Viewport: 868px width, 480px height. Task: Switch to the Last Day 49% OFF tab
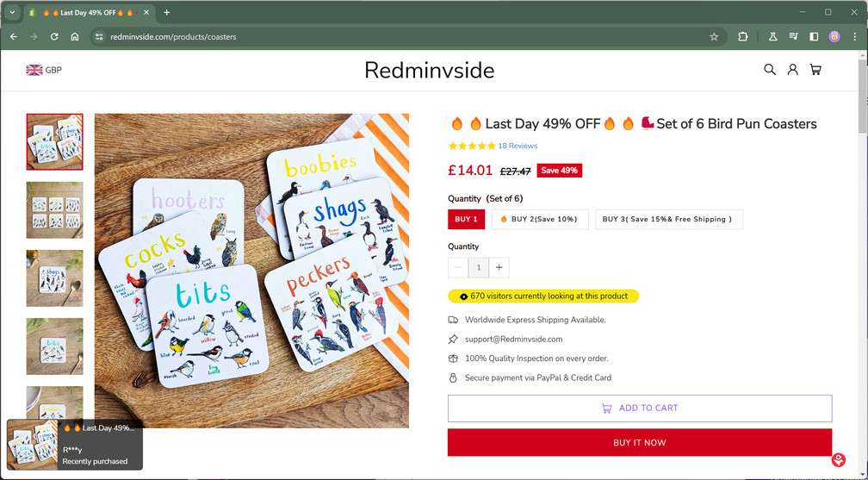(88, 13)
